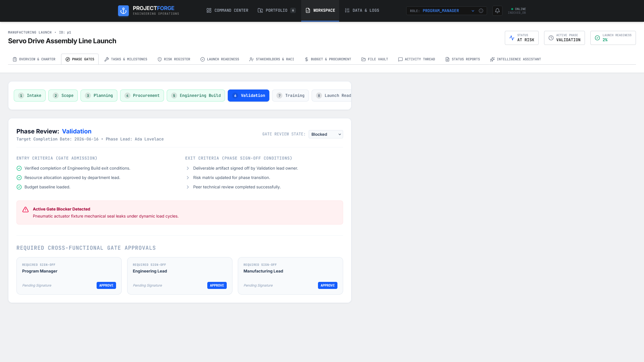Approve the Program Manager sign-off

(106, 286)
